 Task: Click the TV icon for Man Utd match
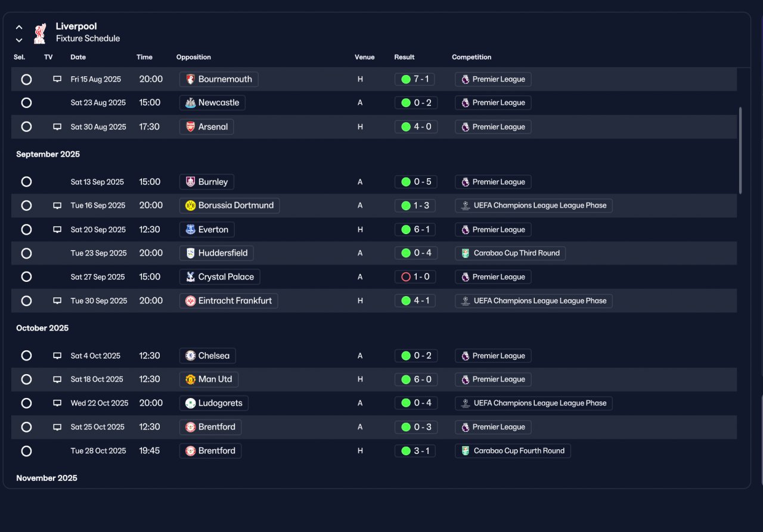[57, 379]
